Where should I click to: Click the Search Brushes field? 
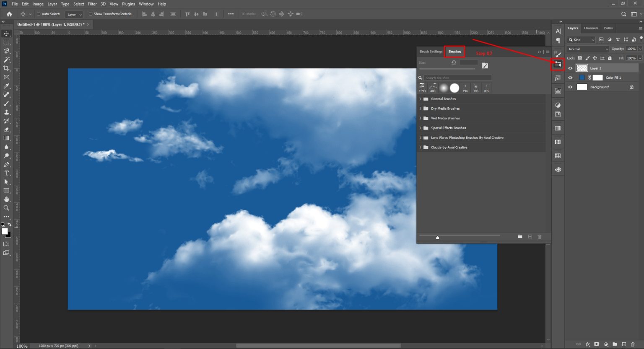point(457,78)
